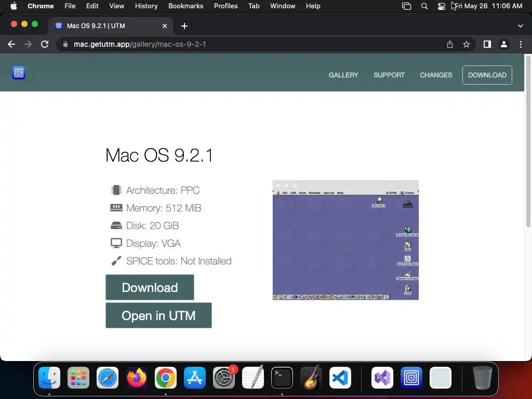Open Terminal from the dock
This screenshot has width=532, height=399.
click(282, 378)
